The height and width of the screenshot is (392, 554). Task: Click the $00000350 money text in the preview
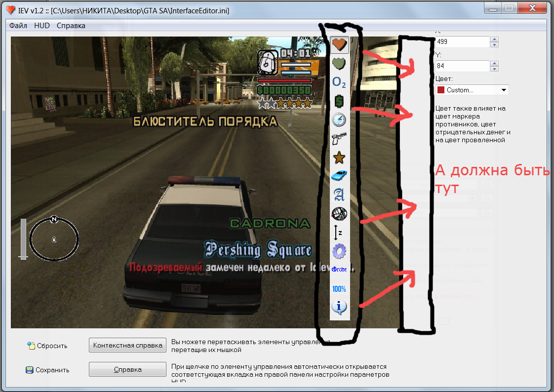click(284, 90)
